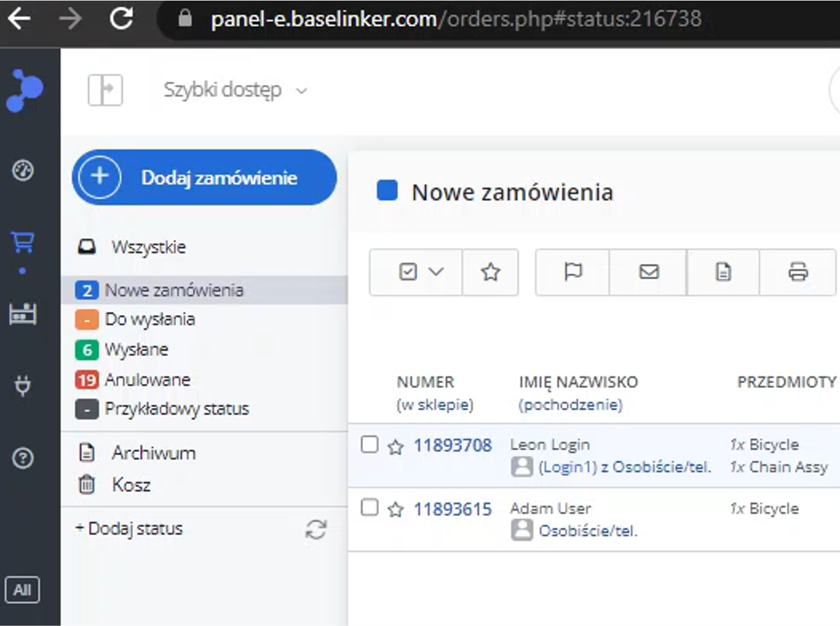Viewport: 840px width, 626px height.
Task: Open the warehouse products icon in sidebar
Action: pos(23,314)
